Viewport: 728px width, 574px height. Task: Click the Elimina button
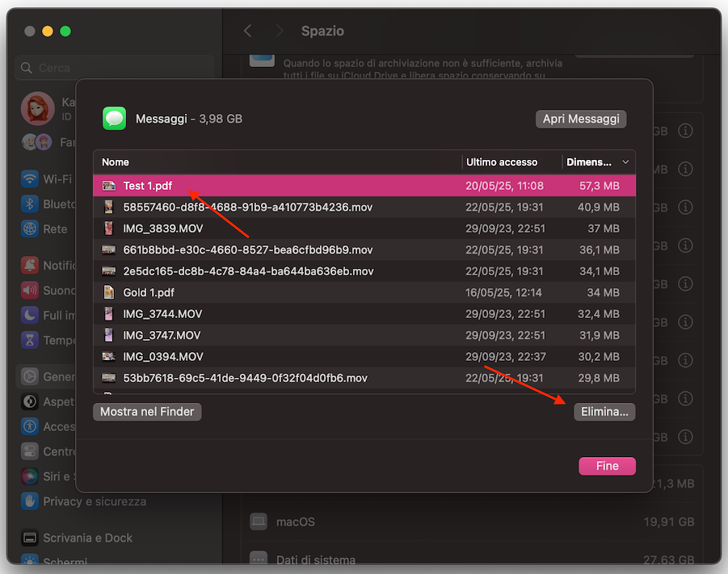click(x=604, y=412)
